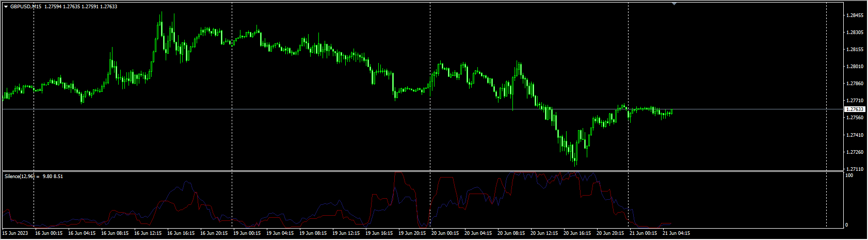The height and width of the screenshot is (240, 868).
Task: Click the 19 Jun 00:15 time label
Action: click(247, 233)
